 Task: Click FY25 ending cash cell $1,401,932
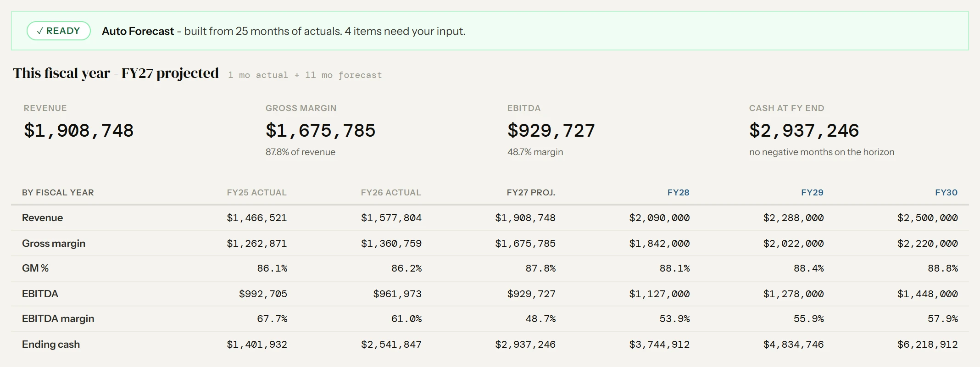click(256, 345)
